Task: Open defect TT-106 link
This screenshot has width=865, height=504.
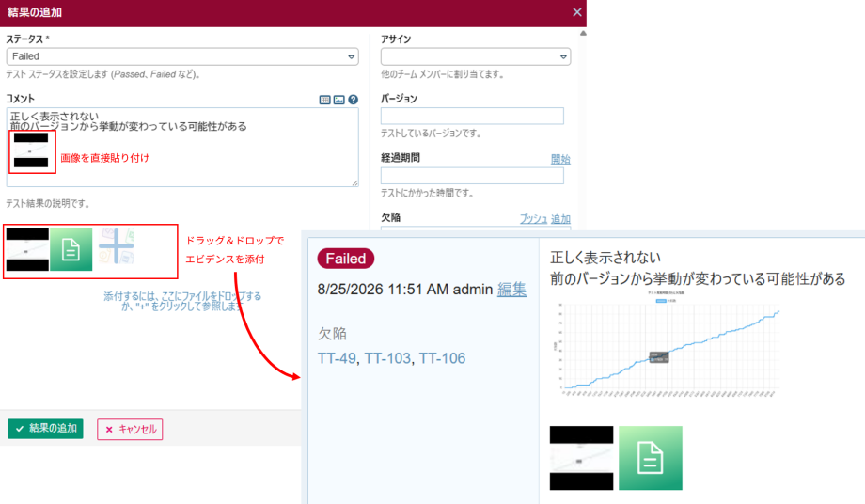Action: pos(443,358)
